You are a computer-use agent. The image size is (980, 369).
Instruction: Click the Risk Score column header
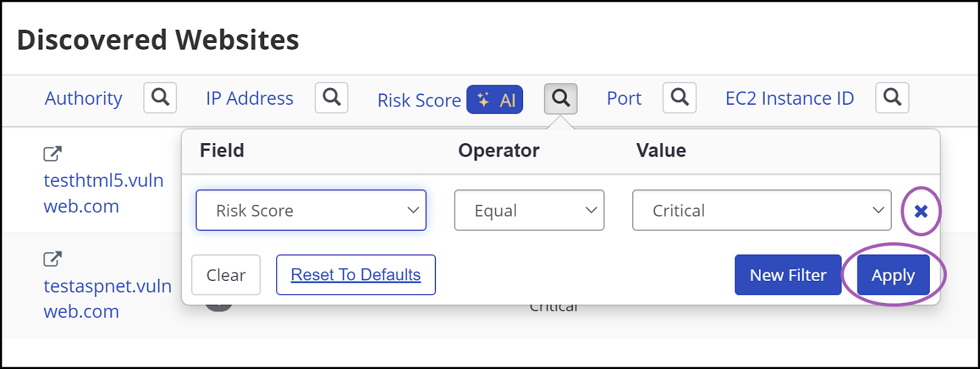419,100
